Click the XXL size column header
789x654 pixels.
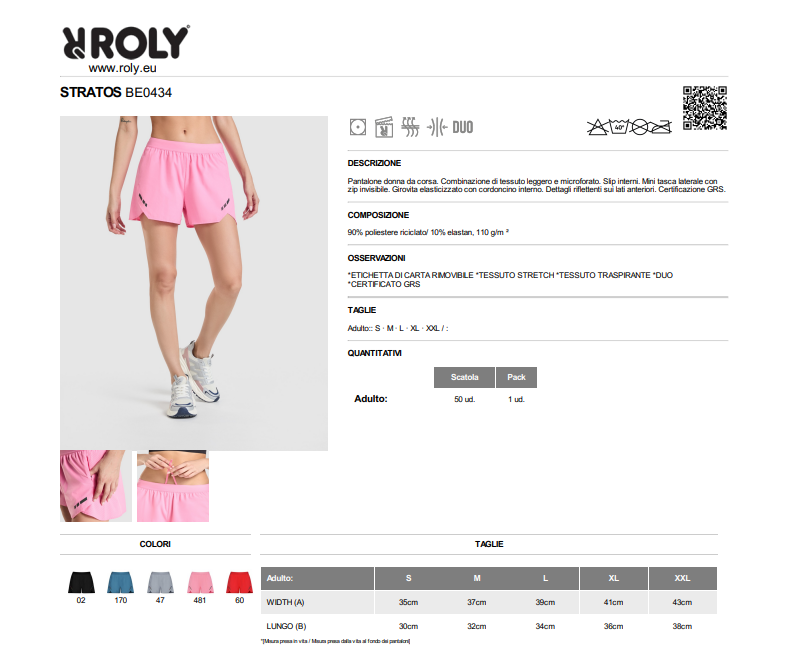[x=682, y=578]
